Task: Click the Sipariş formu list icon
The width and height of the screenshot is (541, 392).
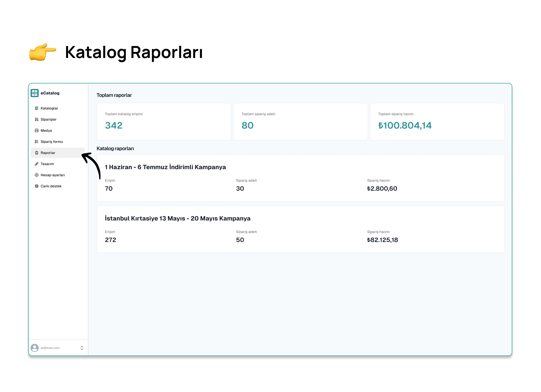Action: tap(36, 142)
